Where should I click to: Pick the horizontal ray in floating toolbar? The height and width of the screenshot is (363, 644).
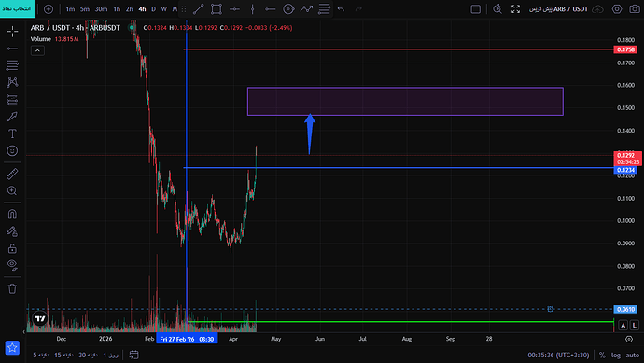[271, 9]
